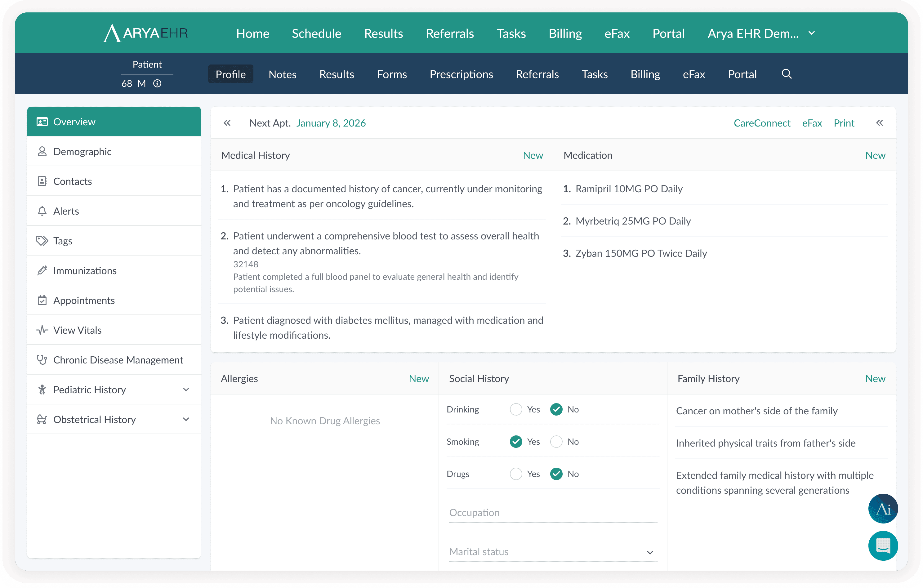Click the patient search magnifier icon
The width and height of the screenshot is (923, 588).
pos(787,73)
